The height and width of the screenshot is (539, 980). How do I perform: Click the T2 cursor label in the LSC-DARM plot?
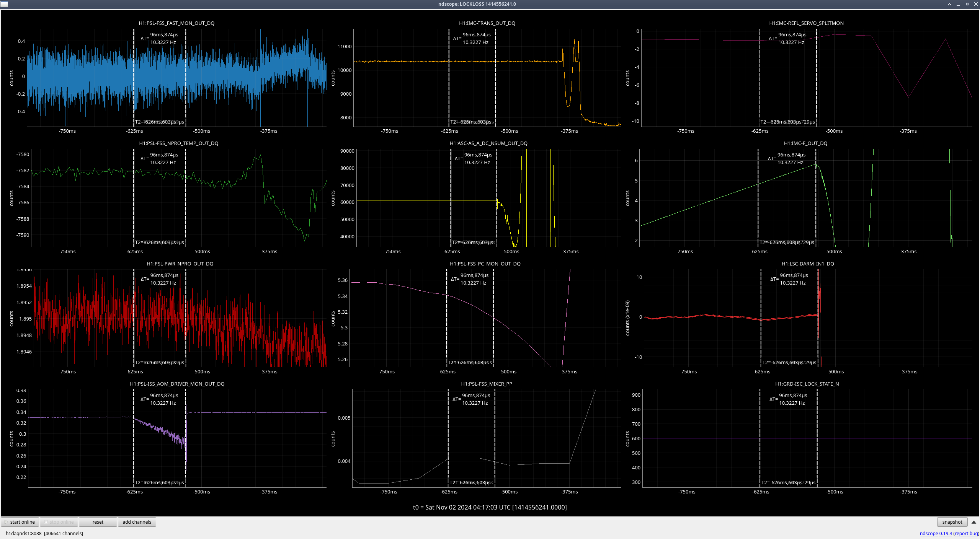tap(789, 362)
